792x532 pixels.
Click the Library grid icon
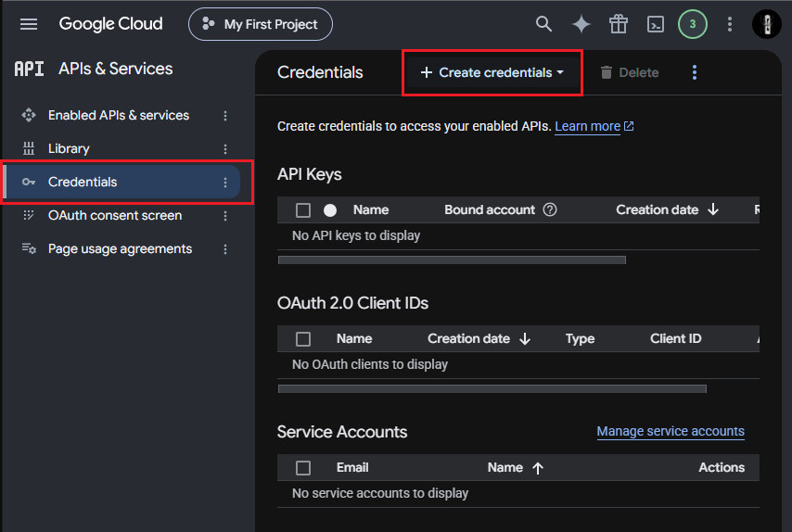click(28, 148)
